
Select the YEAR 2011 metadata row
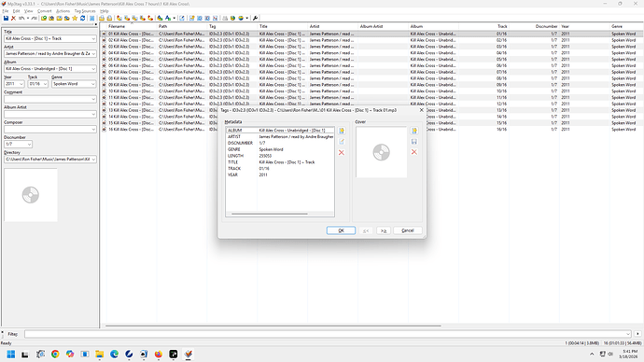280,174
